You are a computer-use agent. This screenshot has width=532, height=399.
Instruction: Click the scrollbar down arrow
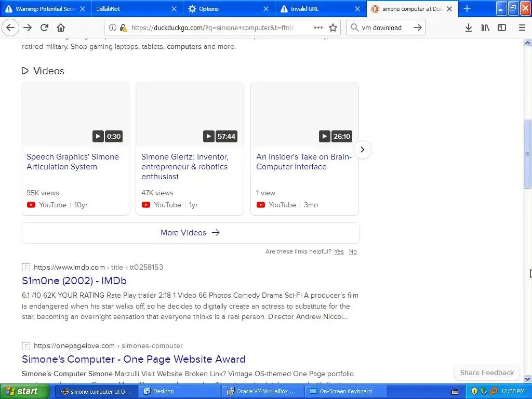527,379
